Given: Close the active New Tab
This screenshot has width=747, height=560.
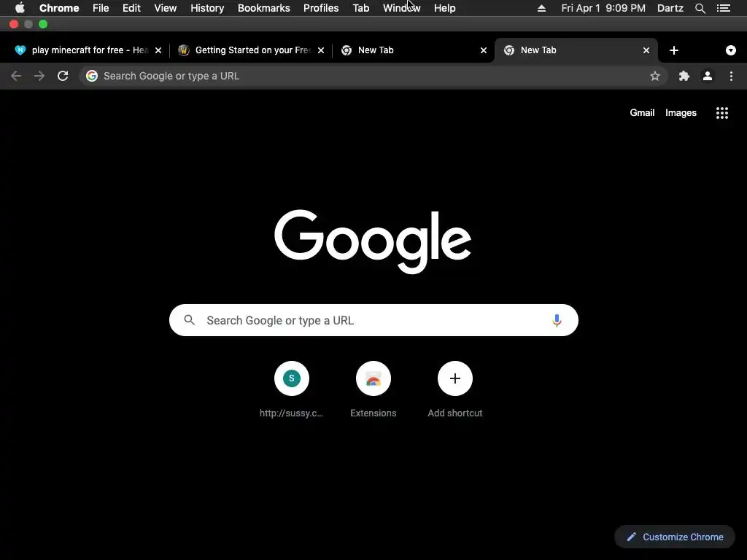Looking at the screenshot, I should (646, 50).
